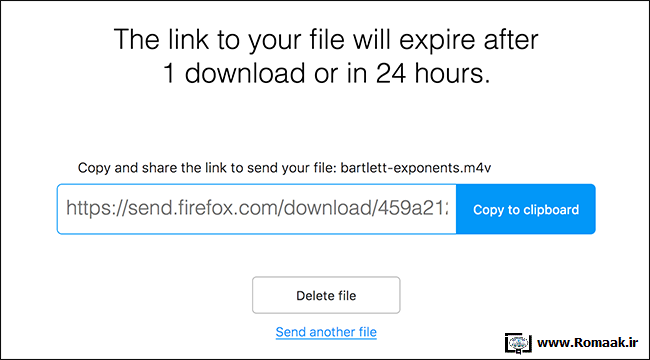Click 'send.firefox.com' inside the URL box
650x360 pixels.
click(202, 208)
